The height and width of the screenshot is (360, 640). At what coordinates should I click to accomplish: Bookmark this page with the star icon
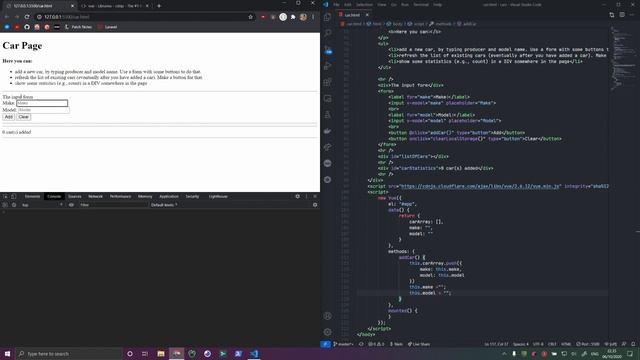tap(250, 17)
